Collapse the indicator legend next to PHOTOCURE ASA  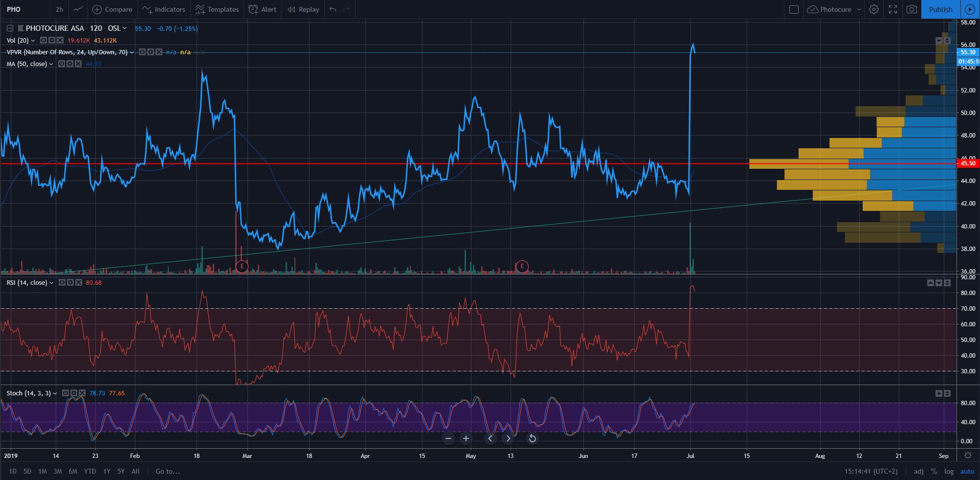(10, 28)
